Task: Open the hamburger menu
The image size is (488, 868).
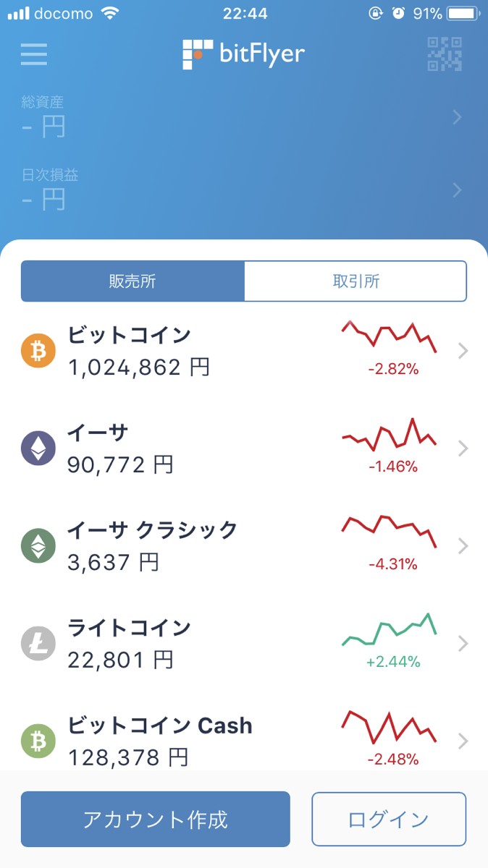Action: coord(34,55)
